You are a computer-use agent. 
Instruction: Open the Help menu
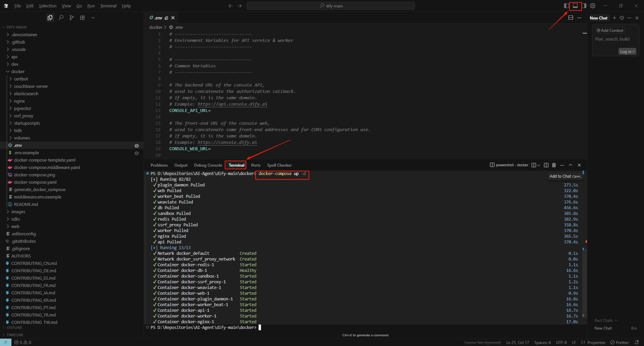click(126, 6)
